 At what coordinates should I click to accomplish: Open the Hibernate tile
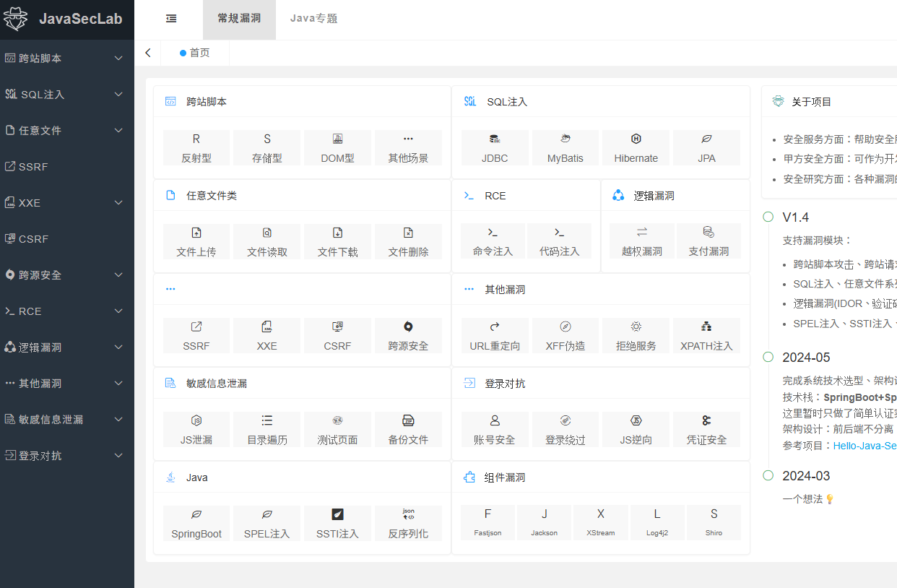[x=636, y=148]
